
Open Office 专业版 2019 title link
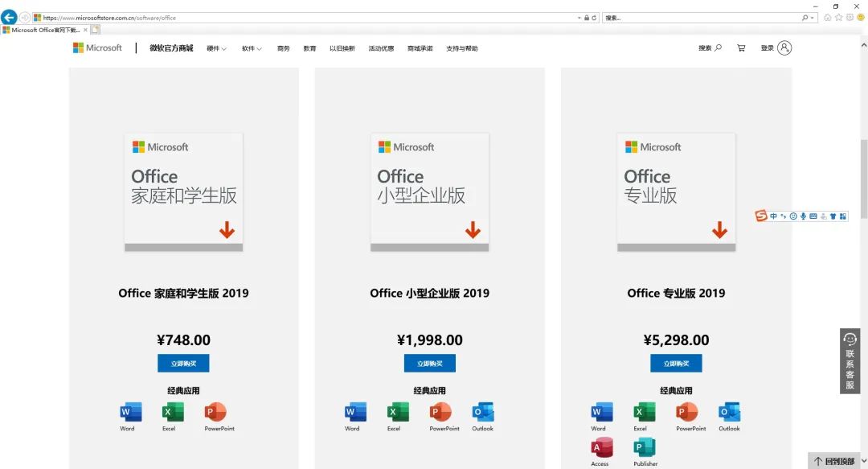coord(676,294)
